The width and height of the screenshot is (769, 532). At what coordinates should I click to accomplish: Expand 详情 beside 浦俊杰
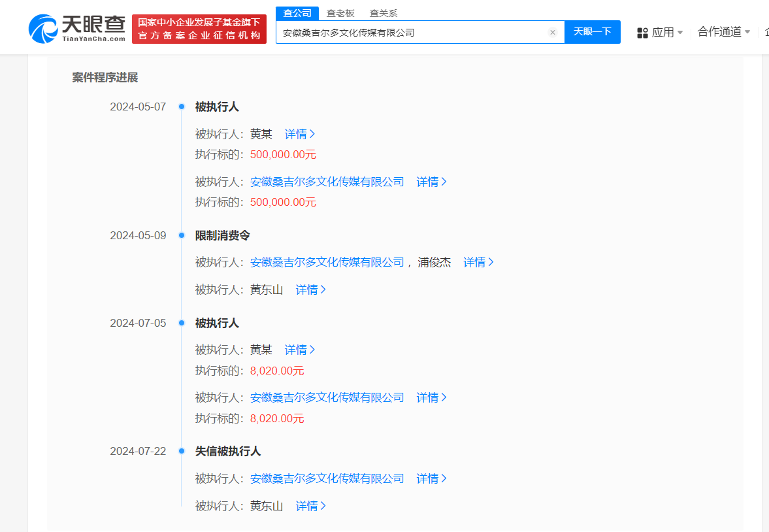(x=478, y=261)
